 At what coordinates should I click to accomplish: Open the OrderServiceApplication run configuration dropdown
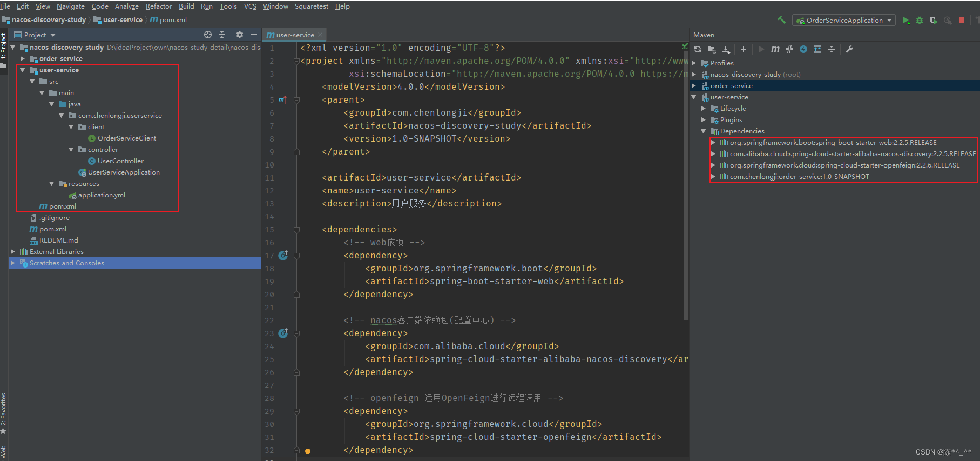pyautogui.click(x=843, y=20)
